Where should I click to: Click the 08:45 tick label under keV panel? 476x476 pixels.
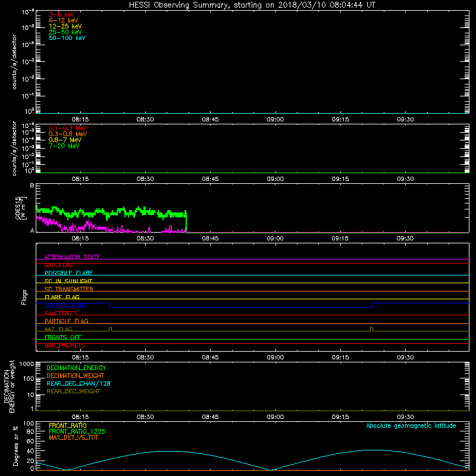tap(210, 120)
